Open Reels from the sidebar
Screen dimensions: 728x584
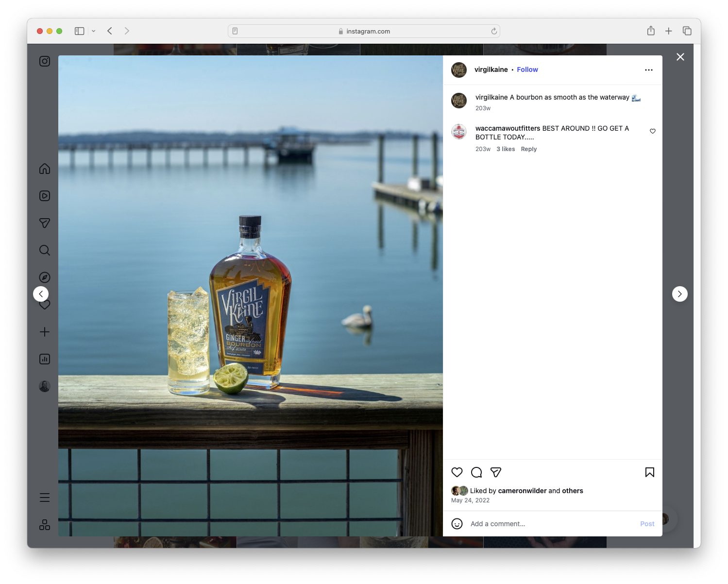pos(45,196)
